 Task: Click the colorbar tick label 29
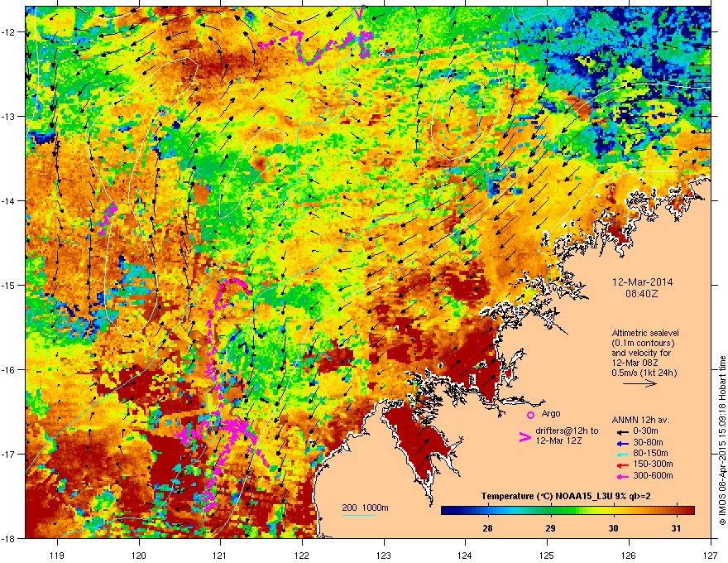(x=550, y=528)
